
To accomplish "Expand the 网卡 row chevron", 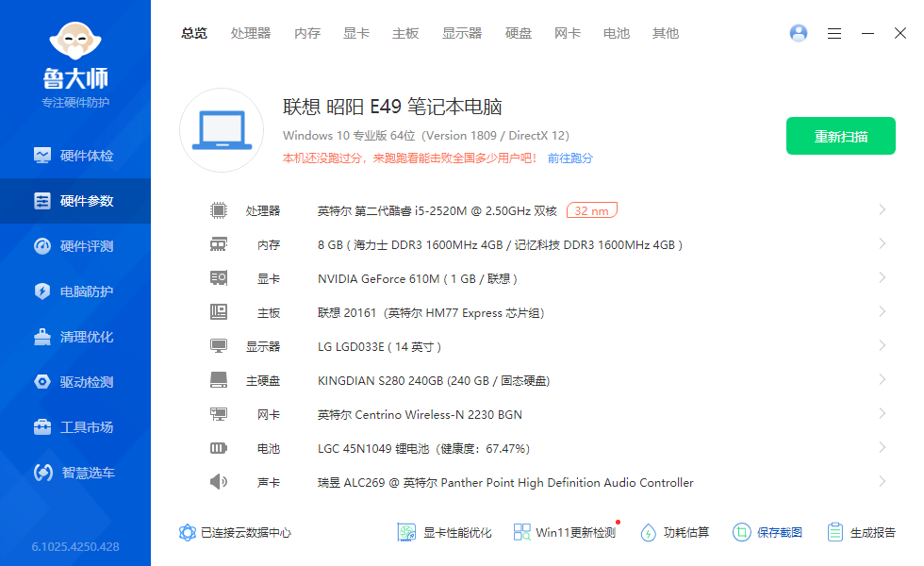I will 883,413.
